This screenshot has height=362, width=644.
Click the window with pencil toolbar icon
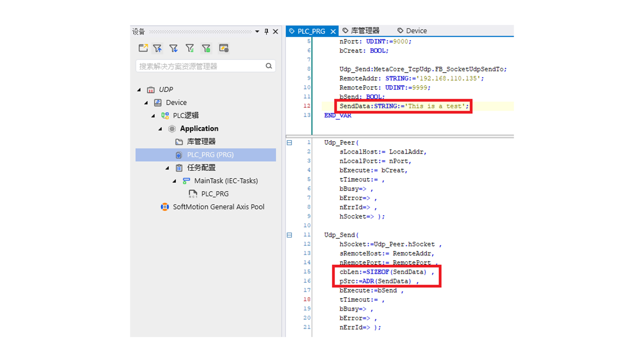pyautogui.click(x=223, y=48)
